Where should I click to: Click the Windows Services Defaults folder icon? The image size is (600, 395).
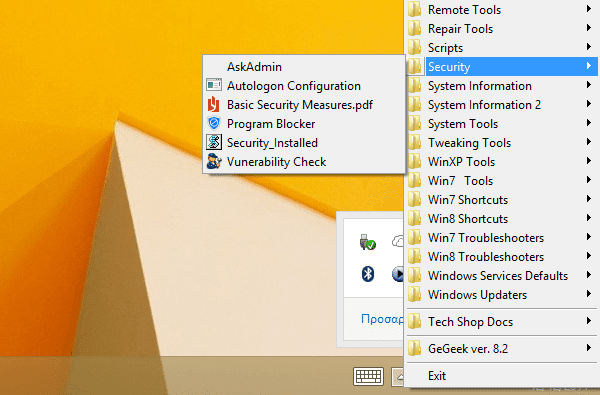pyautogui.click(x=414, y=276)
